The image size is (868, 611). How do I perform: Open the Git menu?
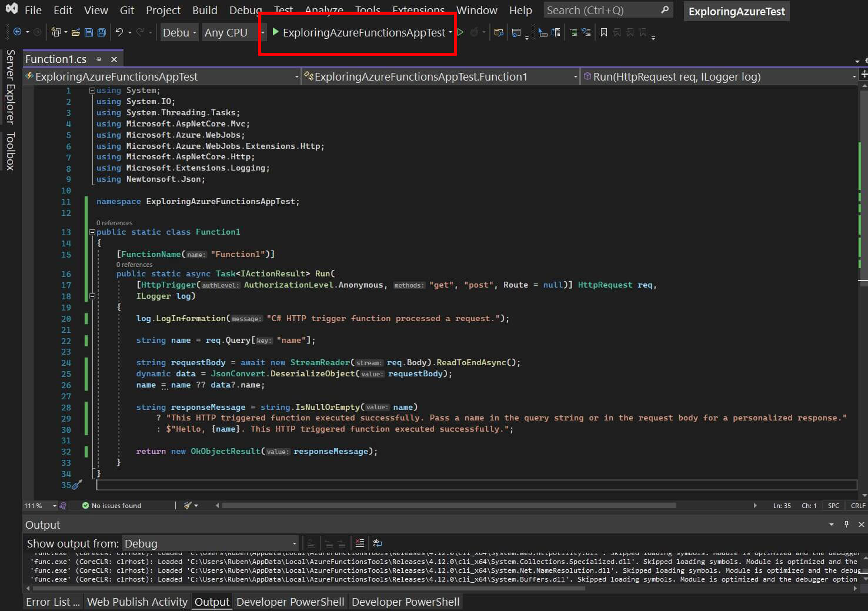[x=127, y=10]
